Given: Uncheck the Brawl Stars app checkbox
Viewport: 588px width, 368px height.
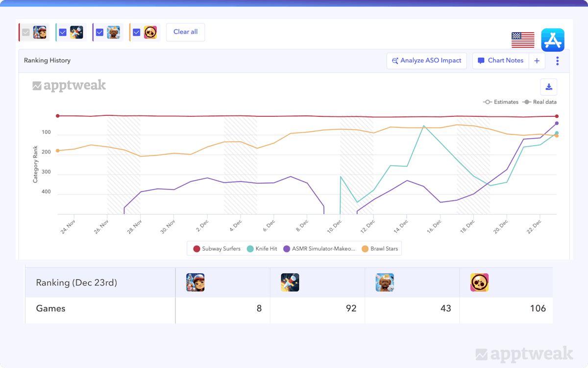Looking at the screenshot, I should click(x=136, y=32).
